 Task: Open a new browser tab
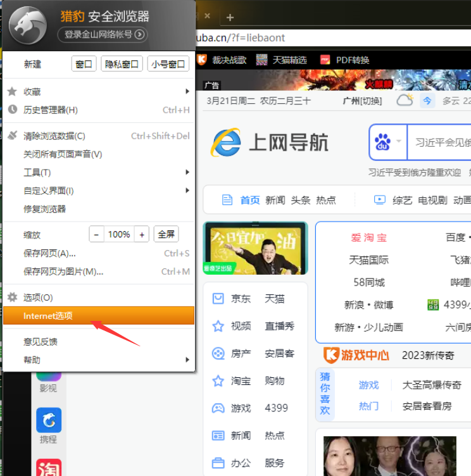point(230,17)
